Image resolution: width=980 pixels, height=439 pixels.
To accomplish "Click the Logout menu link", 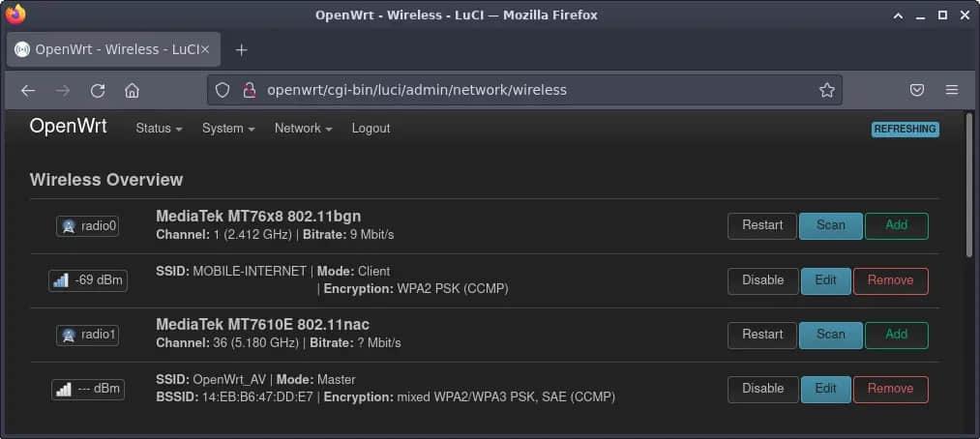I will pyautogui.click(x=371, y=129).
